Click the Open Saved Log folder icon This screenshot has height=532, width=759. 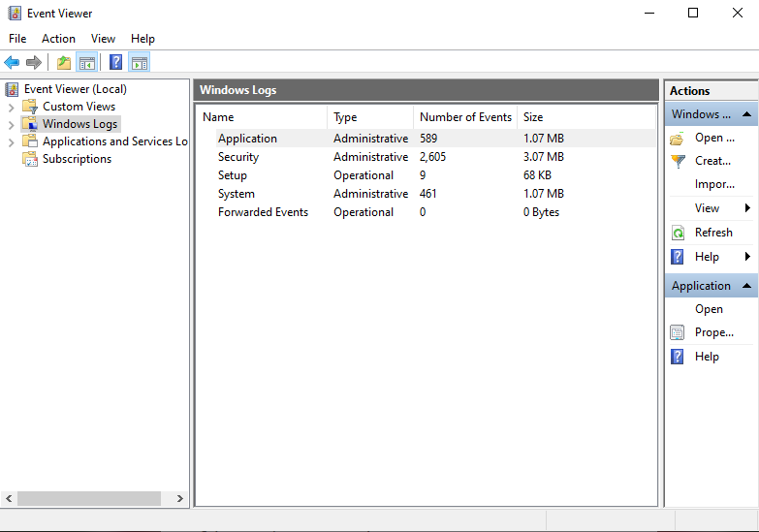click(678, 139)
